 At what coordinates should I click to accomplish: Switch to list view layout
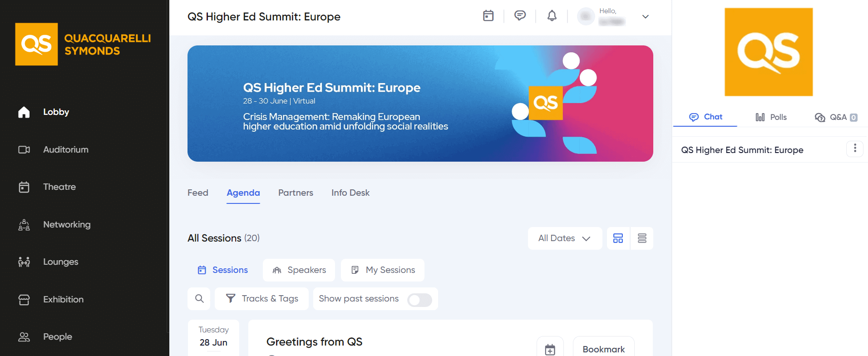(642, 238)
